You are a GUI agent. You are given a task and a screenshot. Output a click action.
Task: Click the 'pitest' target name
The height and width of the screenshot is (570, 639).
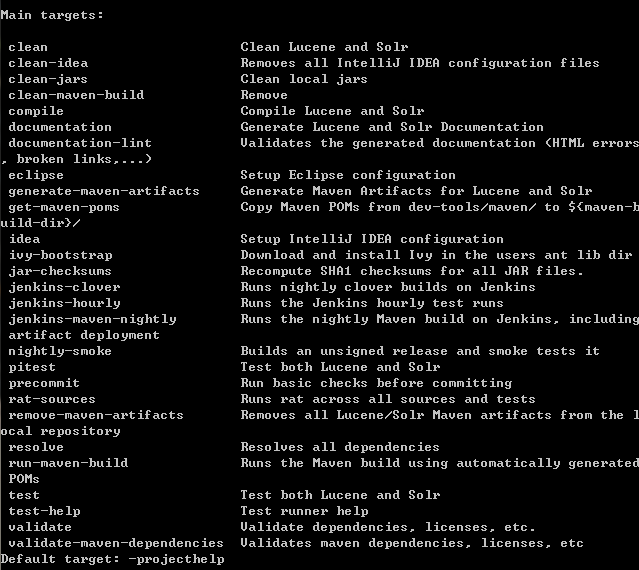point(32,367)
